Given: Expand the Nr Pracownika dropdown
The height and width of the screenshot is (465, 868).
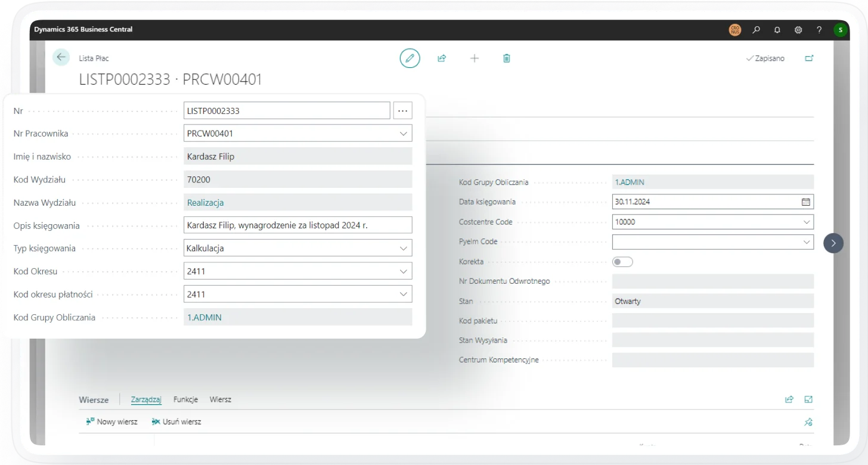Looking at the screenshot, I should pyautogui.click(x=404, y=134).
